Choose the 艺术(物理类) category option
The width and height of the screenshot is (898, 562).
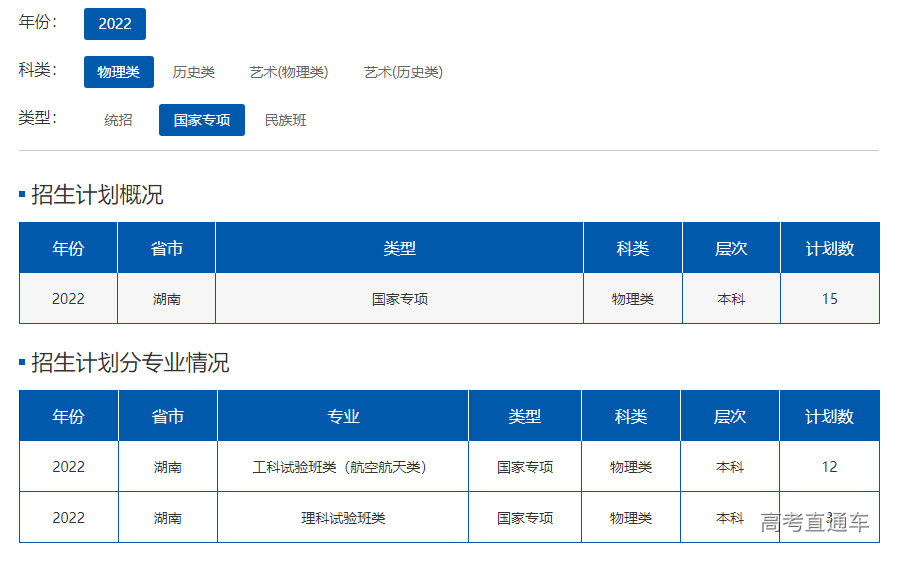tap(289, 72)
